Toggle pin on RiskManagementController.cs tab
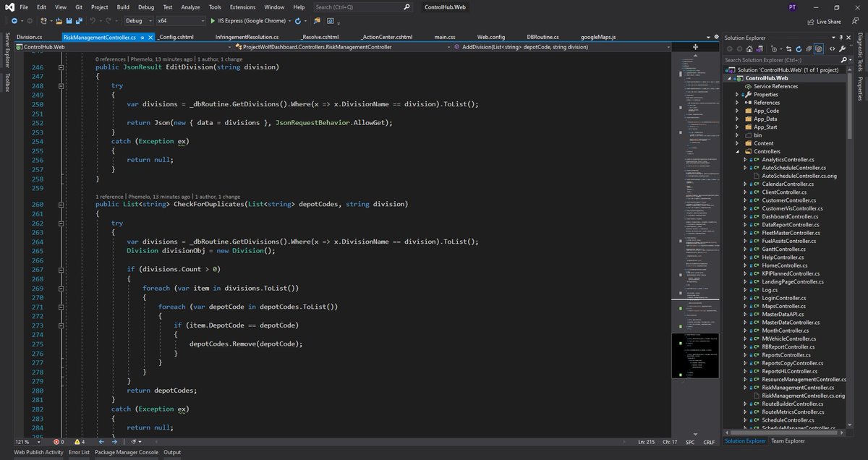 tap(142, 37)
